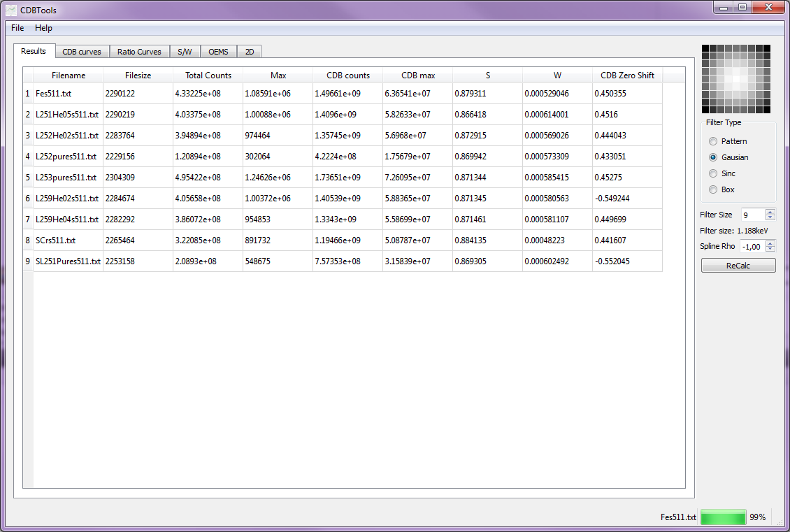Click filesize cell 2290122
790x532 pixels.
[138, 93]
